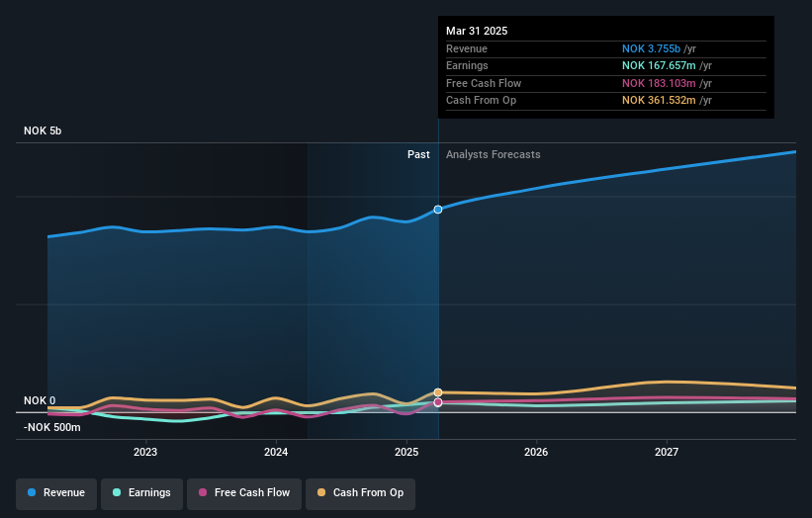Toggle the Free Cash Flow legend series
This screenshot has width=812, height=518.
[244, 493]
